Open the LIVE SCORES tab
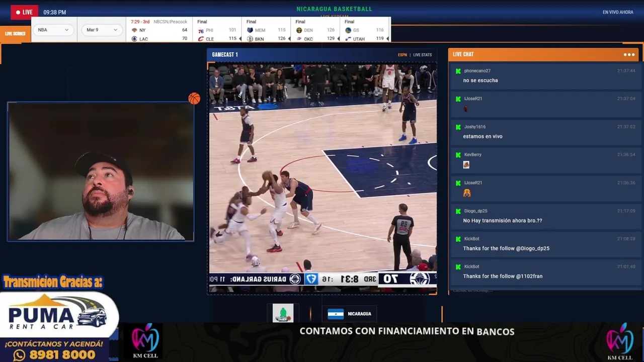 coord(15,34)
